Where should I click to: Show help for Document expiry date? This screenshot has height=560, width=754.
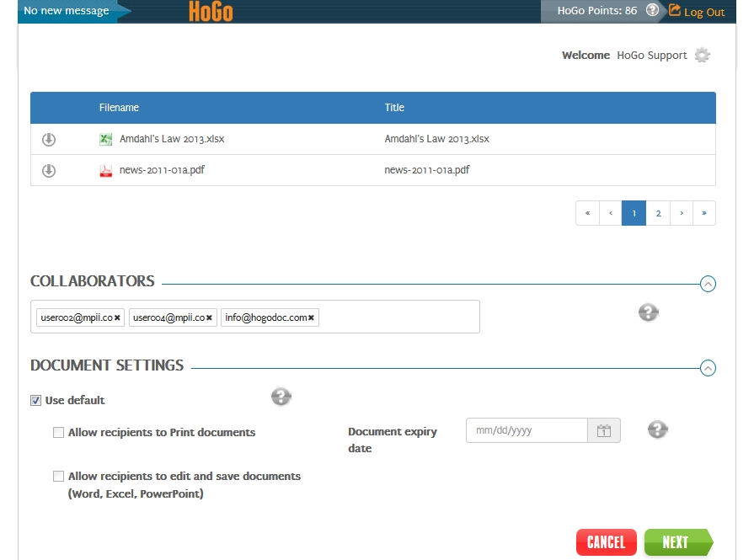657,429
